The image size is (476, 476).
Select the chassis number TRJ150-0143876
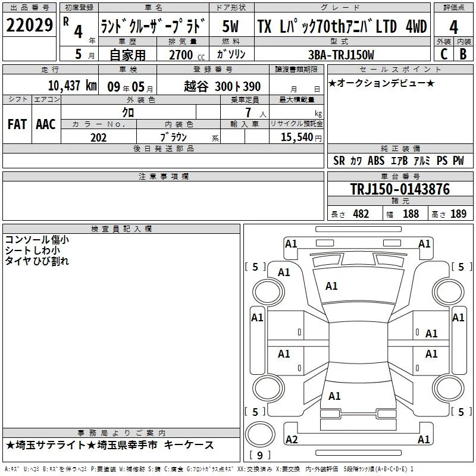click(400, 189)
